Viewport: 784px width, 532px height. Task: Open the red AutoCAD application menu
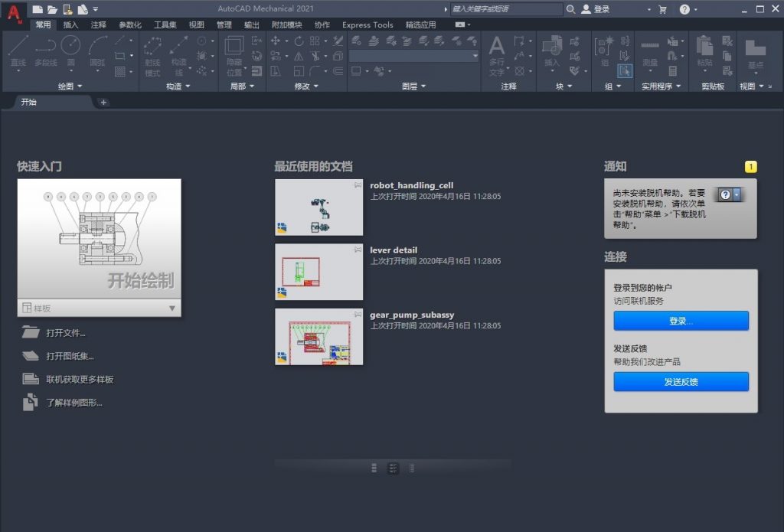14,14
